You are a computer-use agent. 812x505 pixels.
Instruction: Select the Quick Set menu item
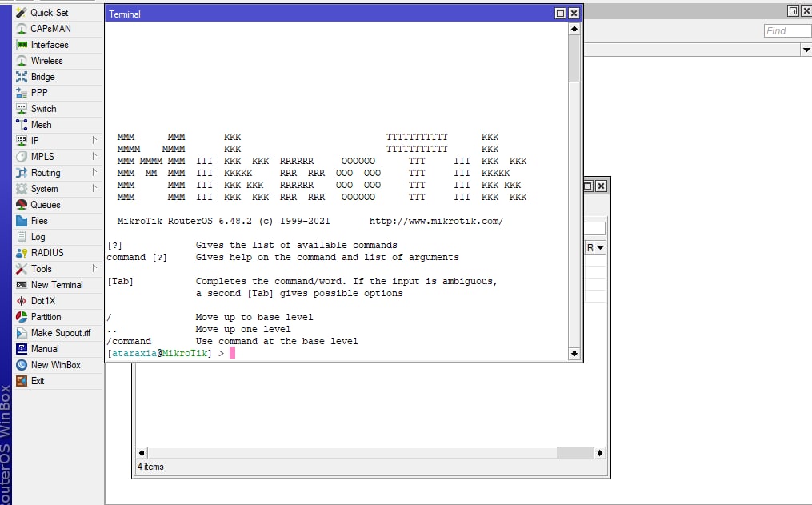tap(49, 13)
